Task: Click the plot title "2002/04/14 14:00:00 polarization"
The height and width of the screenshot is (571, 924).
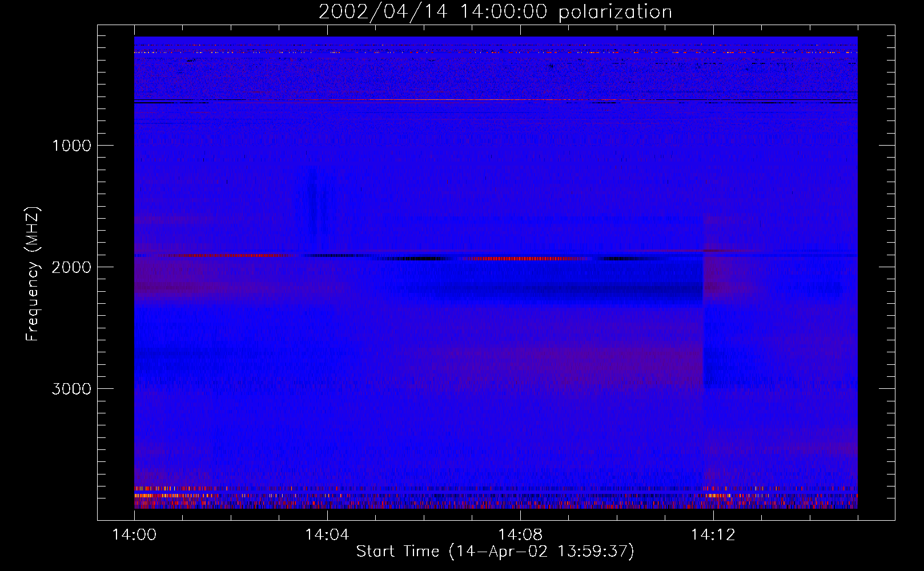Action: pyautogui.click(x=495, y=12)
